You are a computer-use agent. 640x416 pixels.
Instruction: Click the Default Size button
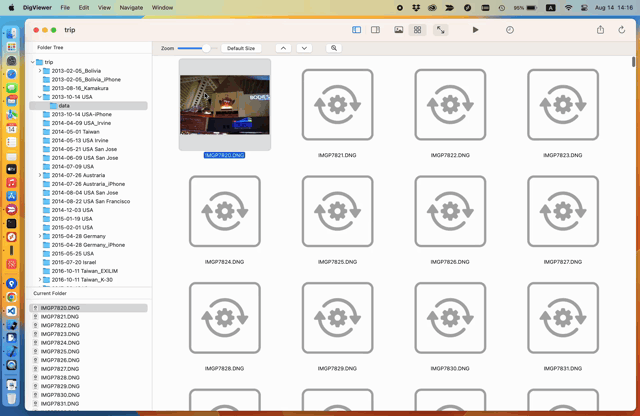(241, 48)
